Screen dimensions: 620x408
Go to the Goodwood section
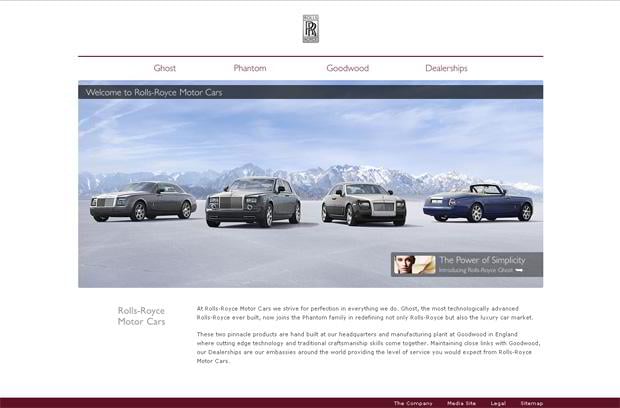coord(347,68)
